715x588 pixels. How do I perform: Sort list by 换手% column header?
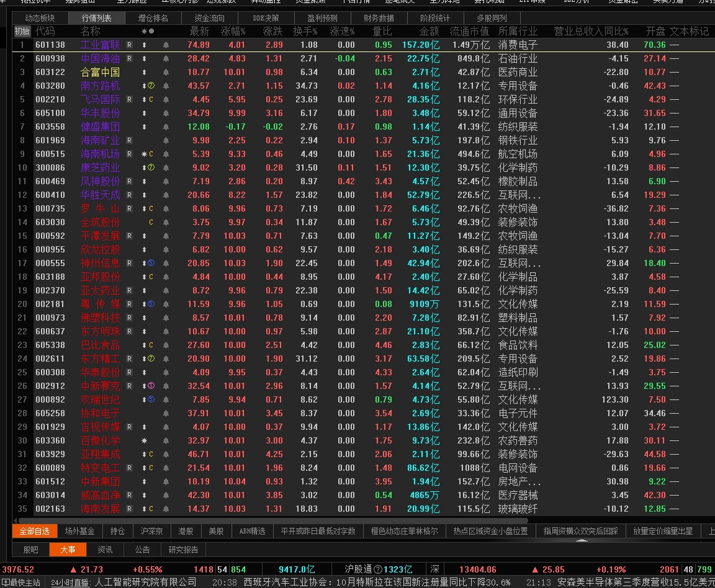(305, 32)
